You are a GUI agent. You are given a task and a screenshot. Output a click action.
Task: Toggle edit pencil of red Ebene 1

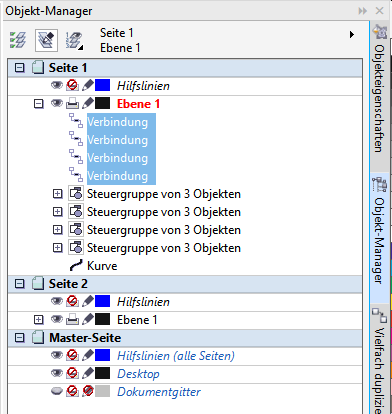(x=87, y=104)
